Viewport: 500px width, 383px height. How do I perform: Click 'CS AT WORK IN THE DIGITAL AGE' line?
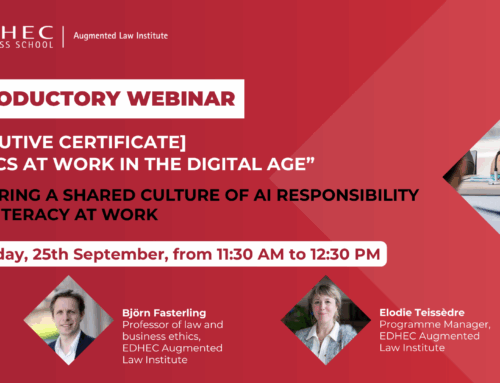[x=157, y=164]
